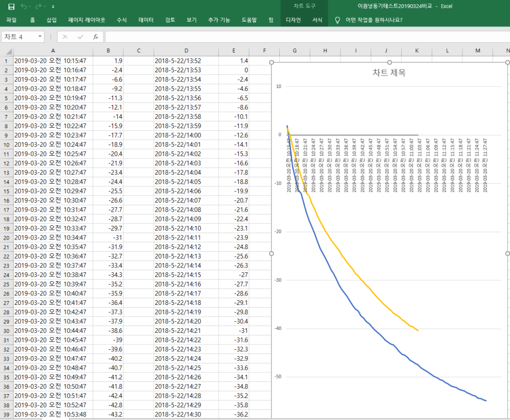This screenshot has height=420, width=510.
Task: Click the -30 vertical axis label
Action: click(278, 280)
